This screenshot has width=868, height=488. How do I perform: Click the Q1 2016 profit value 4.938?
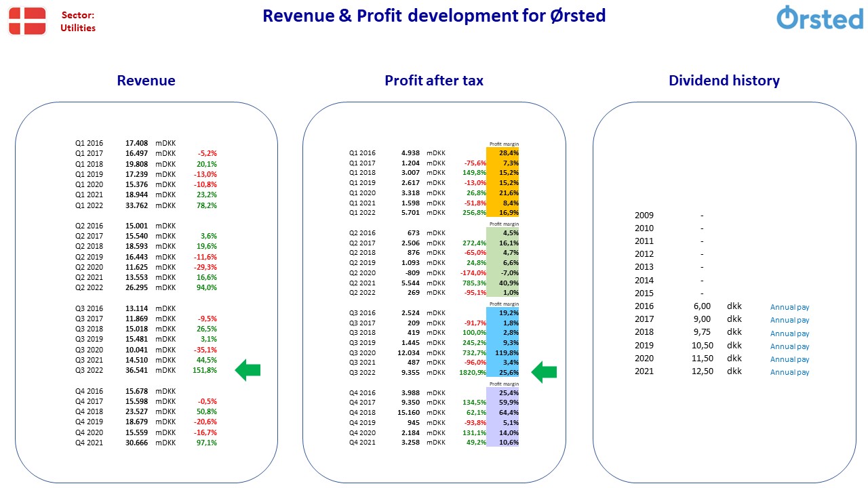point(410,153)
